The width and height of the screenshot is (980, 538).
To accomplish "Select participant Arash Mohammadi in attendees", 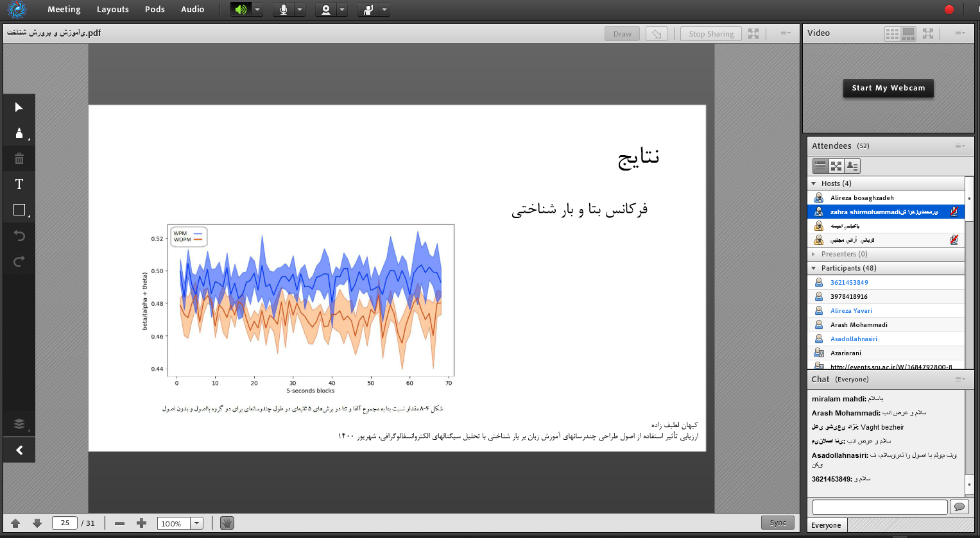I will [886, 324].
